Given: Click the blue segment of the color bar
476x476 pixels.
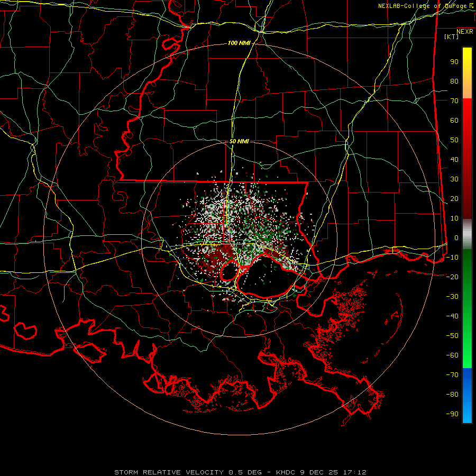Looking at the screenshot, I should pyautogui.click(x=467, y=395).
